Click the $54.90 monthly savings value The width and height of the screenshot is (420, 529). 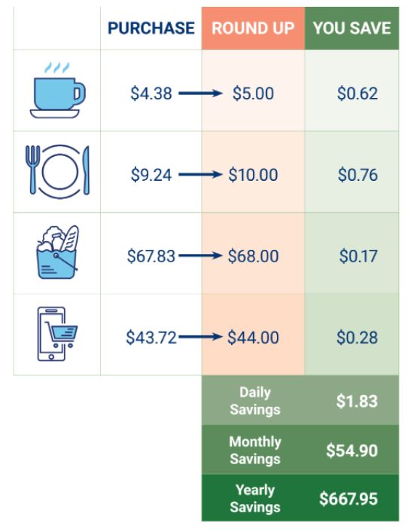(x=352, y=451)
